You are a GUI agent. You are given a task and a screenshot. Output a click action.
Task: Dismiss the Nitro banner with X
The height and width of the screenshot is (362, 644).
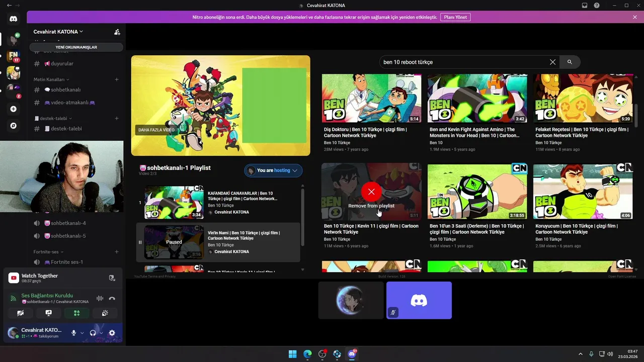click(635, 17)
